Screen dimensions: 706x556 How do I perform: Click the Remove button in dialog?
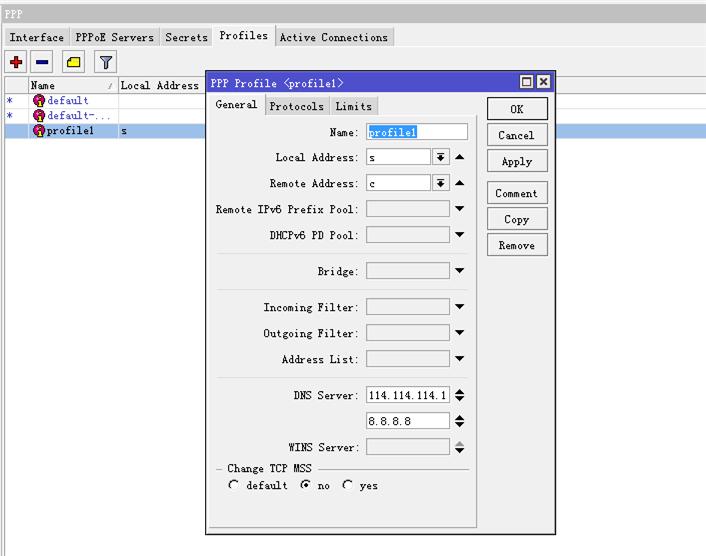point(516,245)
